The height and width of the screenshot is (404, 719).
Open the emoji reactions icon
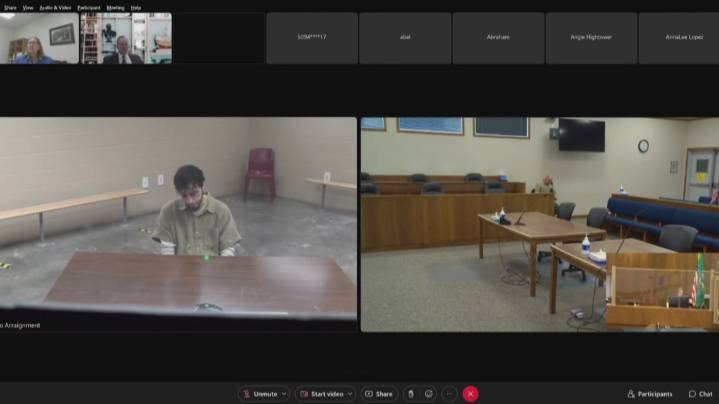pyautogui.click(x=430, y=394)
